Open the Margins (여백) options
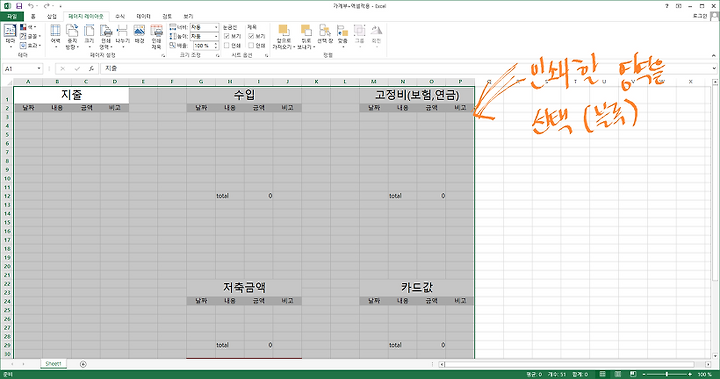Screen dimensions: 720x379 pos(56,37)
